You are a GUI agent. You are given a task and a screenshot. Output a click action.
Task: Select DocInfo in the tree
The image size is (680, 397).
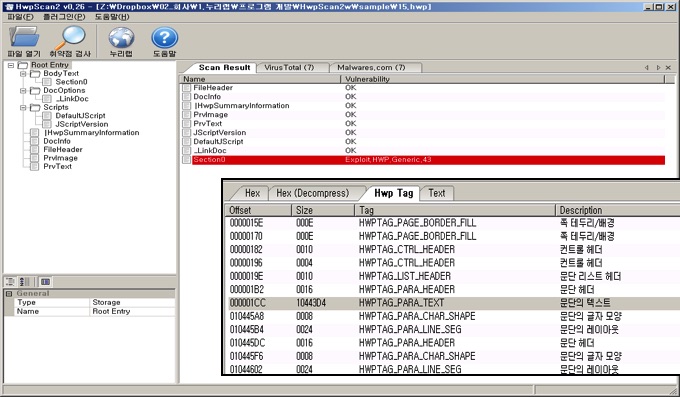click(x=57, y=141)
